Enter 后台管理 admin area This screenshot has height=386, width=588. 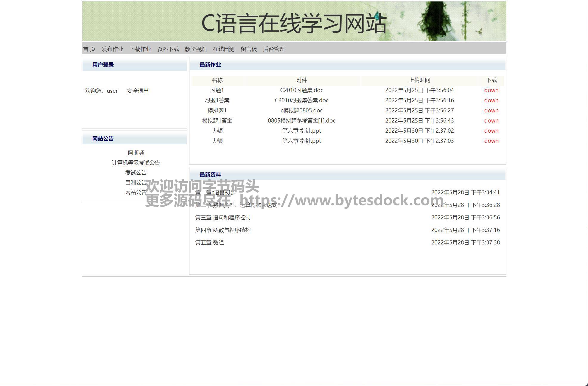274,49
